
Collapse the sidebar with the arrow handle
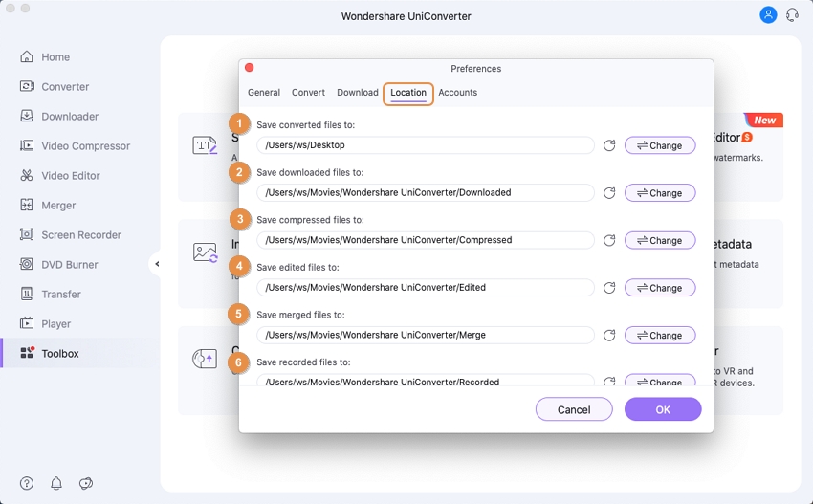click(x=155, y=264)
